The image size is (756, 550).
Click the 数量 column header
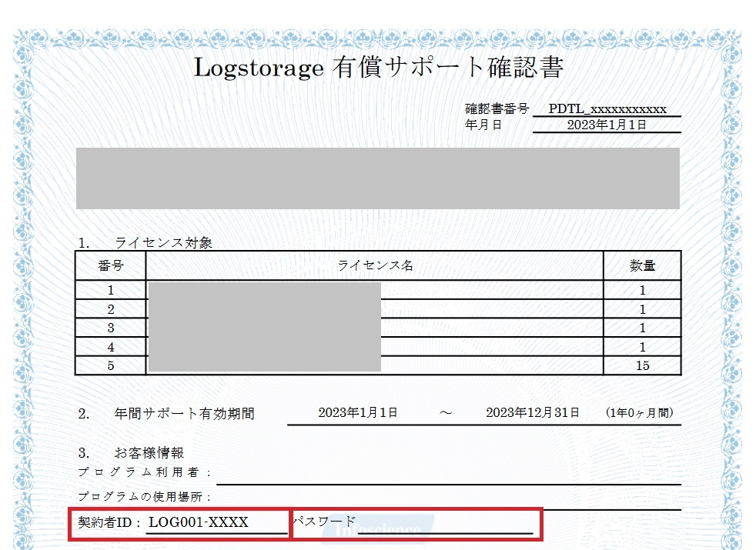tap(642, 265)
